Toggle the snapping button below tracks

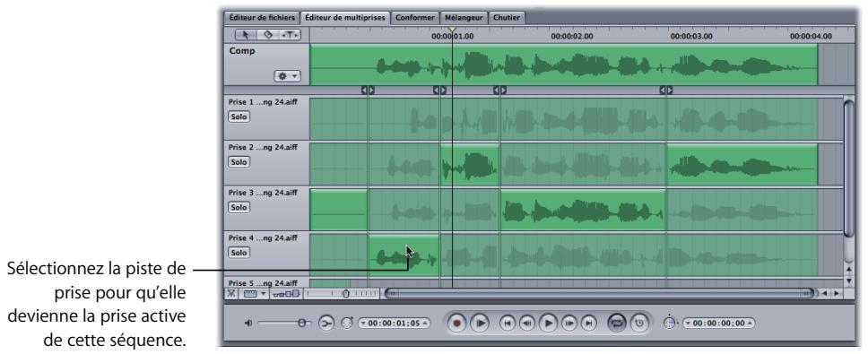pyautogui.click(x=232, y=294)
